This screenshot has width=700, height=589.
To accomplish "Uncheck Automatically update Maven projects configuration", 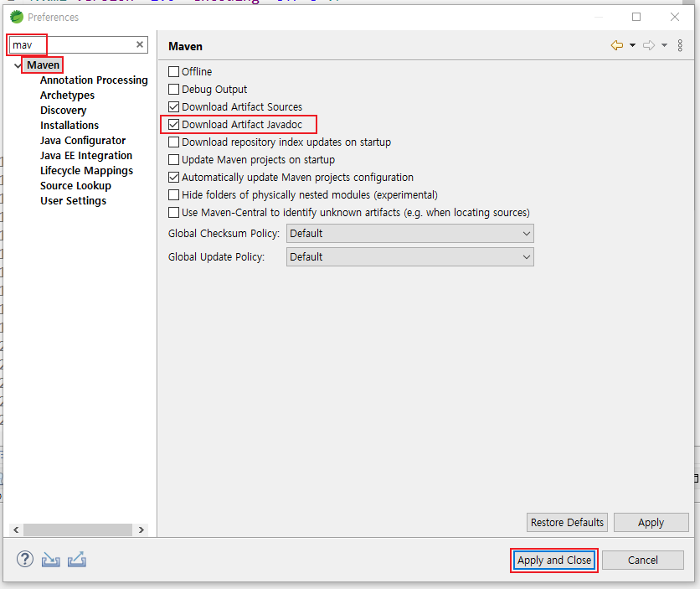I will point(173,178).
